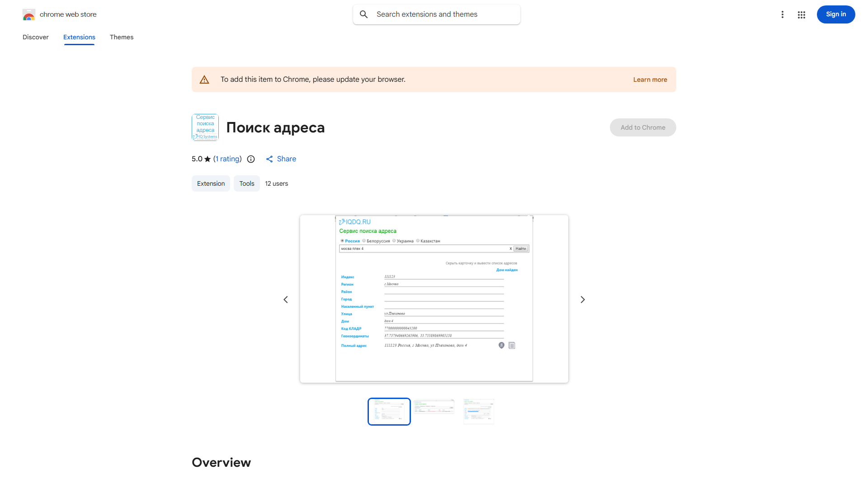Switch to the Themes tab

pos(121,37)
